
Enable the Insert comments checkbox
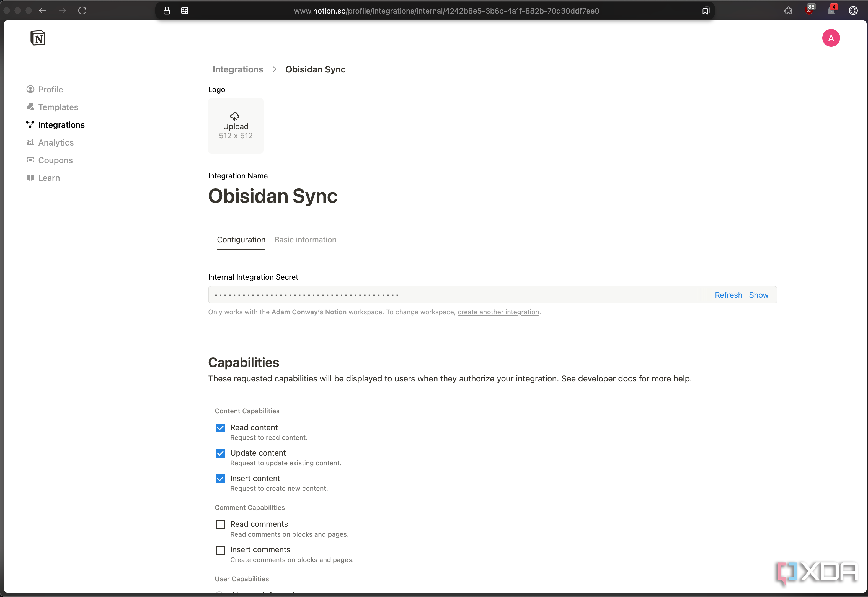(220, 550)
